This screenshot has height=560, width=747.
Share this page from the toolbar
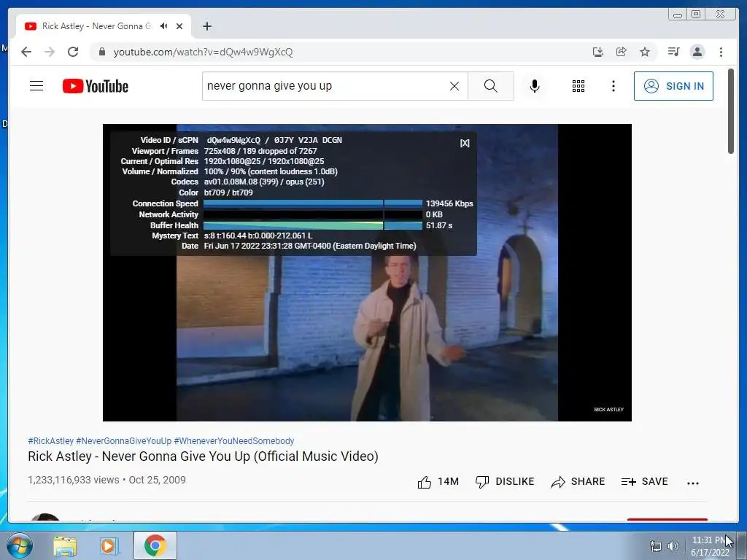coord(622,52)
